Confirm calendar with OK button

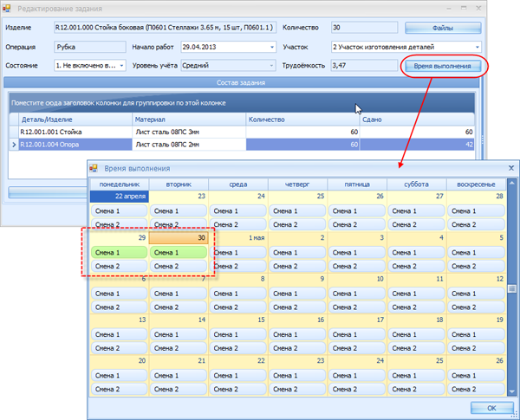pyautogui.click(x=491, y=408)
